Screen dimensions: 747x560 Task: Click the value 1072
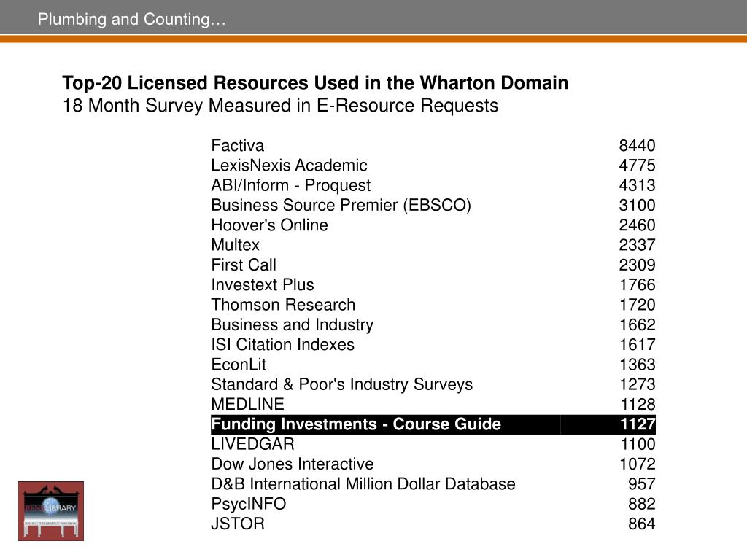point(638,464)
